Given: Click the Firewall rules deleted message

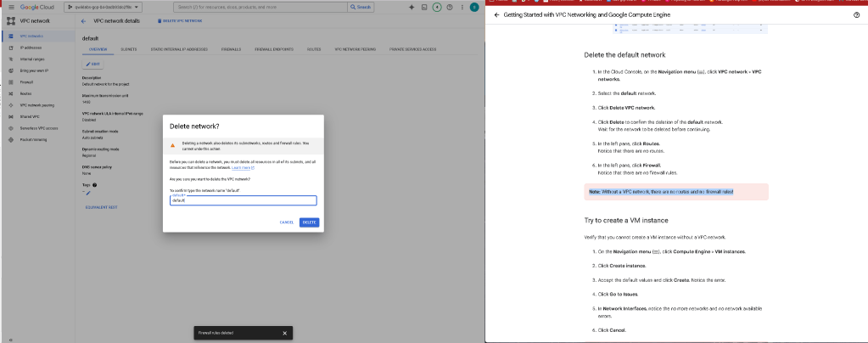Looking at the screenshot, I should point(216,333).
